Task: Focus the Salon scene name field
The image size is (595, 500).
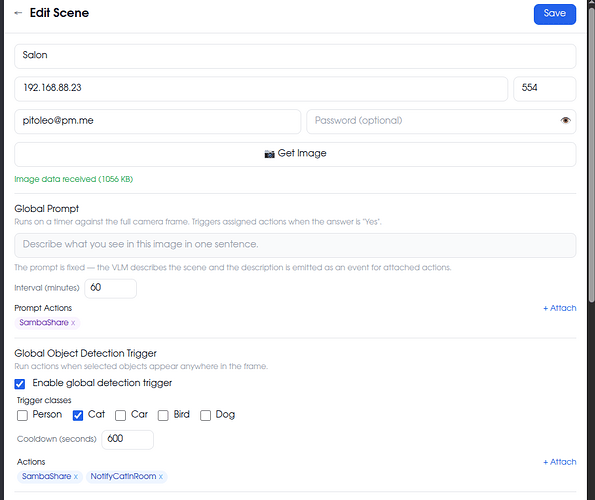Action: click(295, 56)
